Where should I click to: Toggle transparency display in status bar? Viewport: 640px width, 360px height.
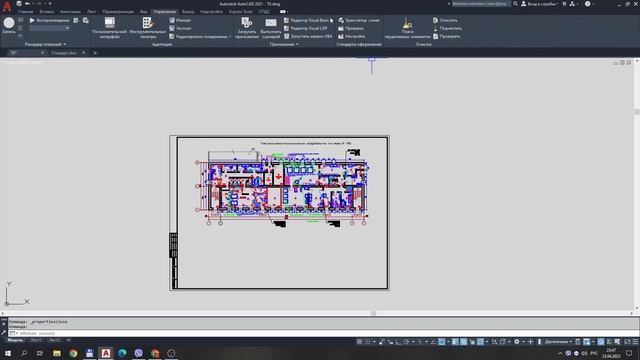coord(464,342)
